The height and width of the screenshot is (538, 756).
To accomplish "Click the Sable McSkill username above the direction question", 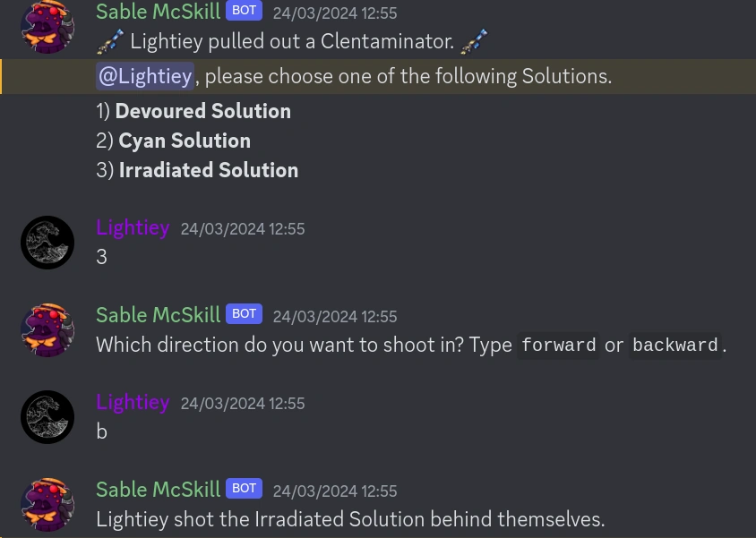I will point(158,314).
